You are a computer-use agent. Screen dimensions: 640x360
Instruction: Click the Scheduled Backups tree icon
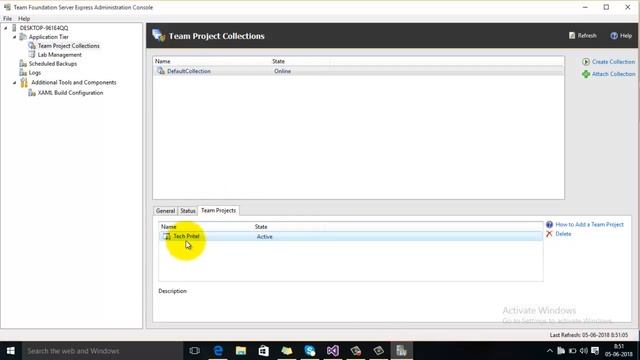point(23,64)
